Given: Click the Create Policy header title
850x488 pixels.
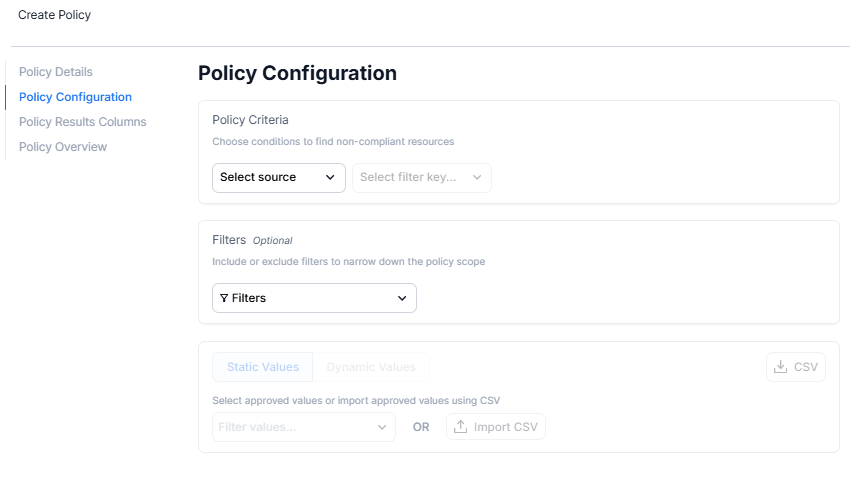Looking at the screenshot, I should click(x=54, y=15).
